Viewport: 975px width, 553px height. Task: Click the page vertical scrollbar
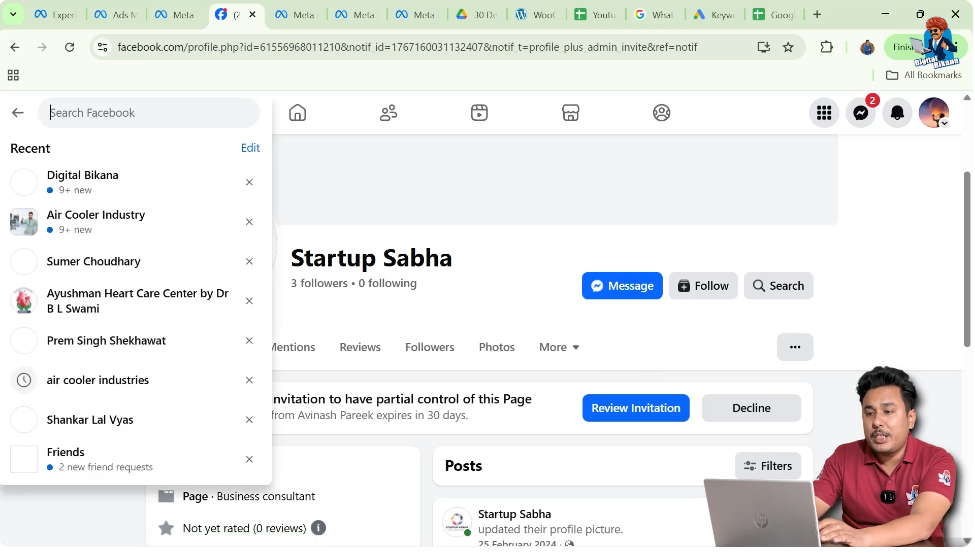coord(967,258)
